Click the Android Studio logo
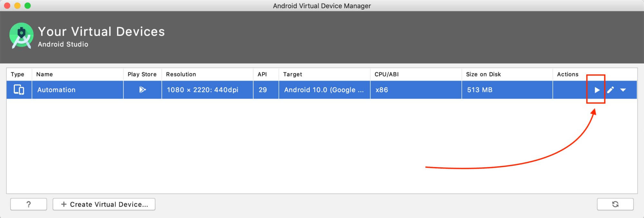 pos(21,36)
